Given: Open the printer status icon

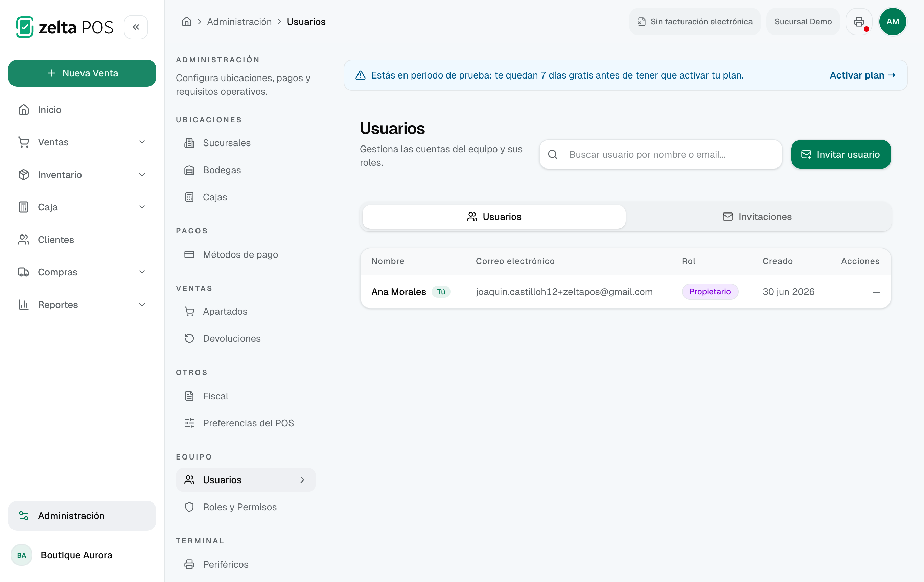Looking at the screenshot, I should pyautogui.click(x=859, y=22).
